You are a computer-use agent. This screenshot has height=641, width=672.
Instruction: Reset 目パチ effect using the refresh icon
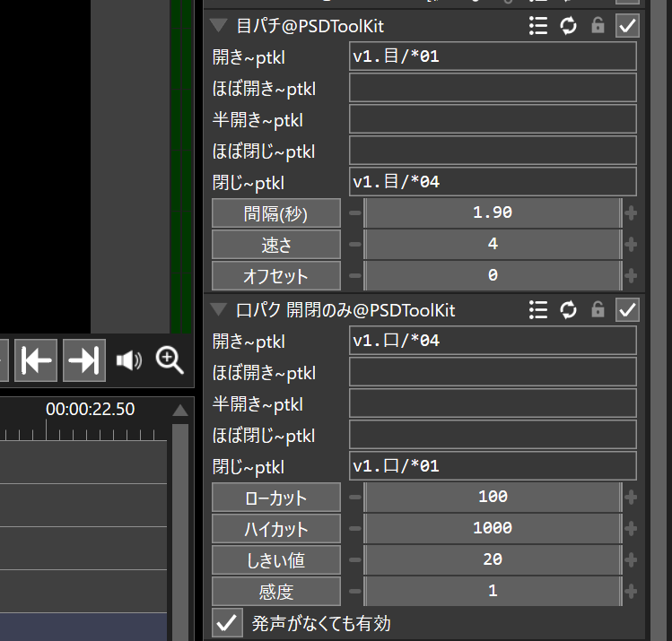click(x=568, y=26)
